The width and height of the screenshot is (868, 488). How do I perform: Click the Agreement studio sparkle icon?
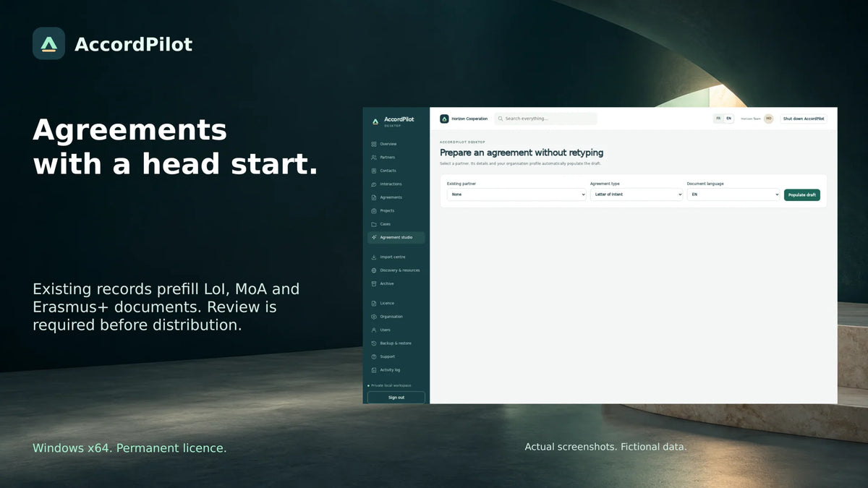(373, 238)
